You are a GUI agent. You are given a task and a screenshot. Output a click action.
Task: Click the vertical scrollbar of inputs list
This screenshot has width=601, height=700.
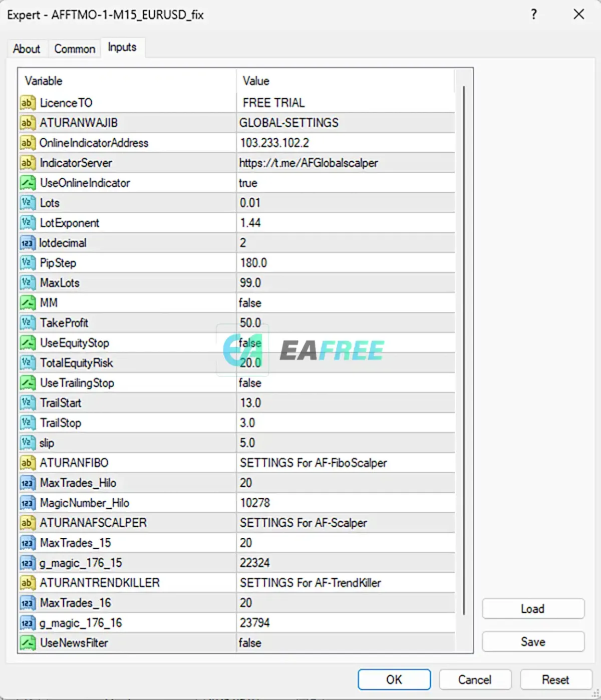click(464, 351)
